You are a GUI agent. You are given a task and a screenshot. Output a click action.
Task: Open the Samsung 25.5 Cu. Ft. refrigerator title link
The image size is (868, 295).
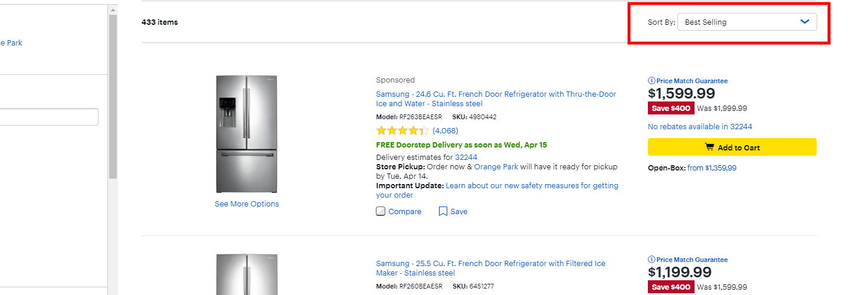tap(491, 268)
